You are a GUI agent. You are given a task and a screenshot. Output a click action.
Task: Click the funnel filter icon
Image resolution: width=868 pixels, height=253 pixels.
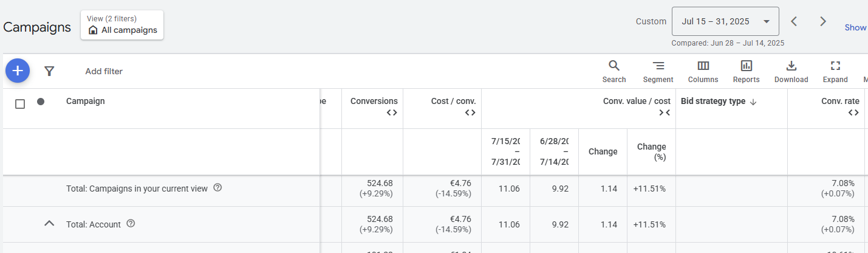coord(50,71)
